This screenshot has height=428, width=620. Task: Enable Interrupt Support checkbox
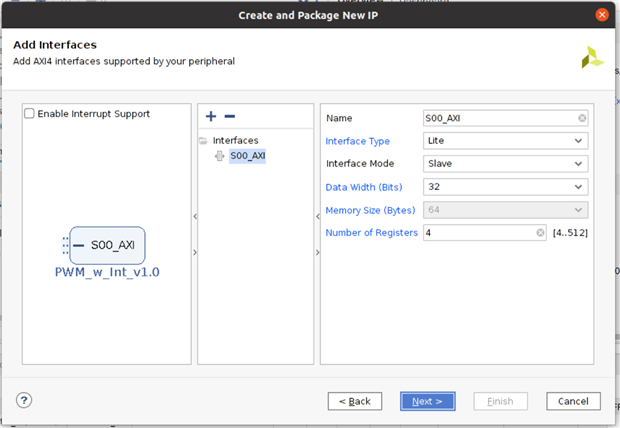pos(30,114)
